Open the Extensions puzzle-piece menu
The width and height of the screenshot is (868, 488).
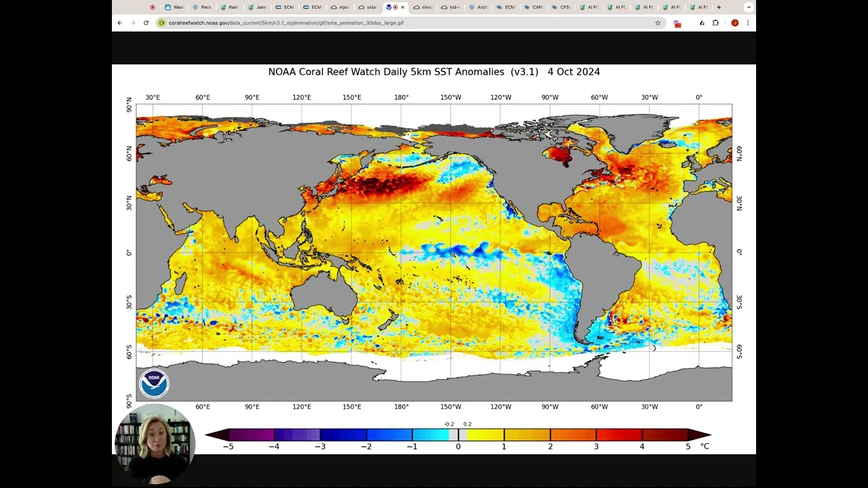point(715,23)
